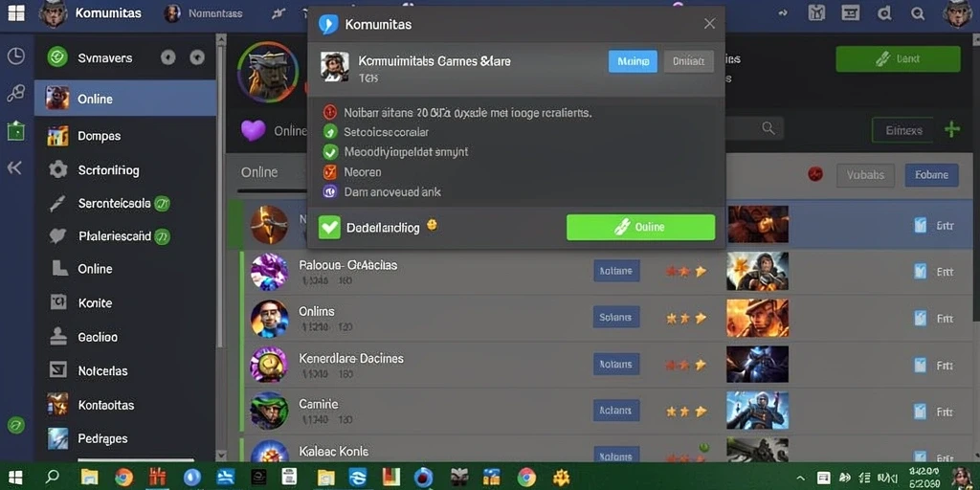Click the heart icon beside Plaleriescańd
Image resolution: width=980 pixels, height=490 pixels.
(57, 236)
